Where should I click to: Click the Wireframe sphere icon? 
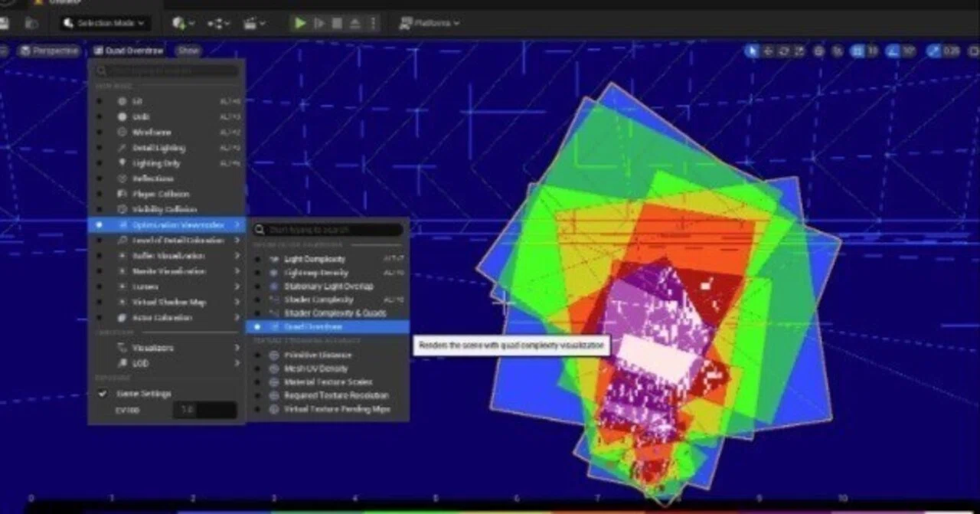(122, 132)
